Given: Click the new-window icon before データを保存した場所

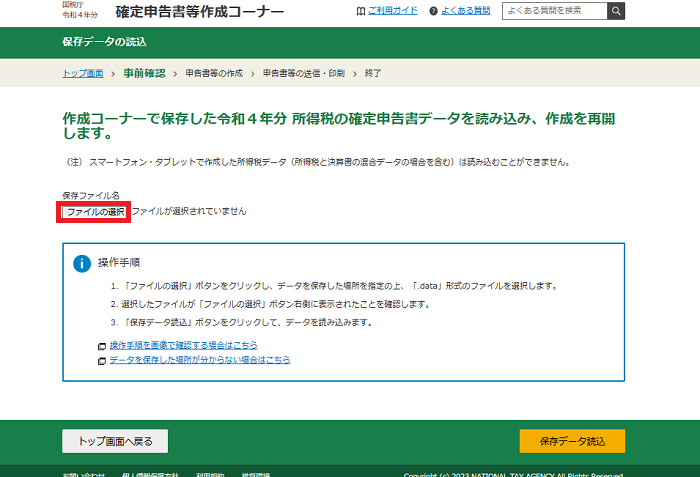Looking at the screenshot, I should pos(102,360).
